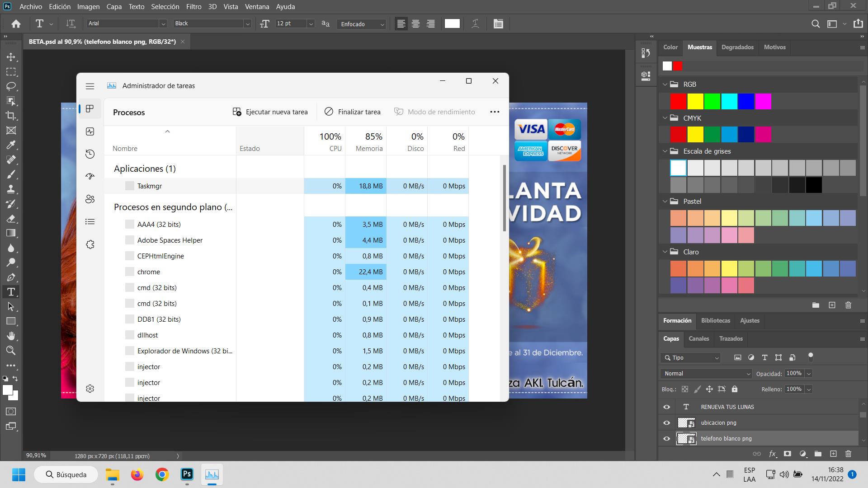Open the Arial font family dropdown

163,24
